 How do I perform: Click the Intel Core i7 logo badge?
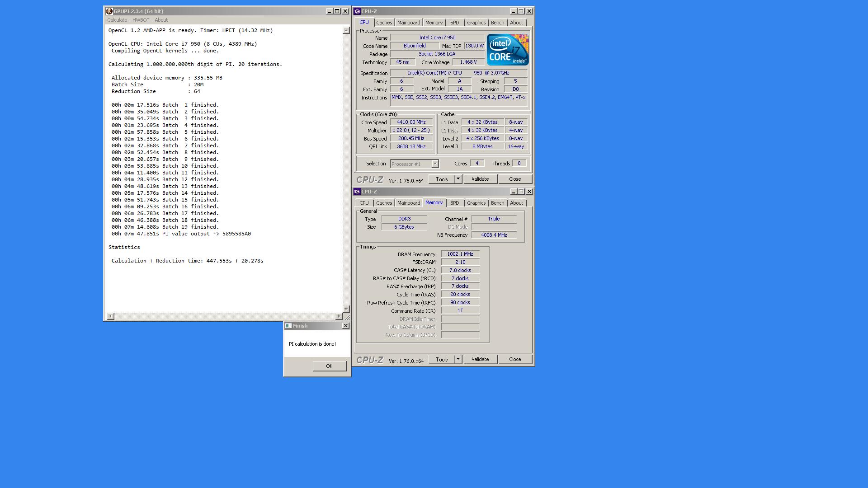point(508,50)
